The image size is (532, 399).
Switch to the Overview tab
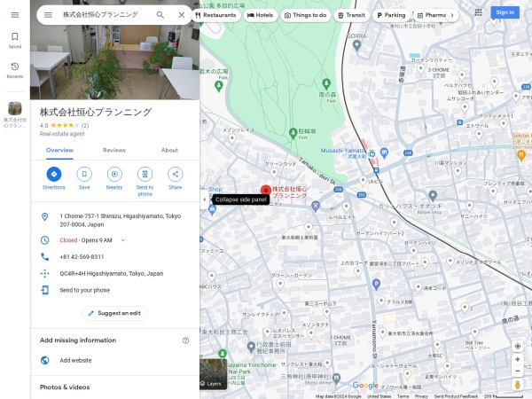click(59, 151)
